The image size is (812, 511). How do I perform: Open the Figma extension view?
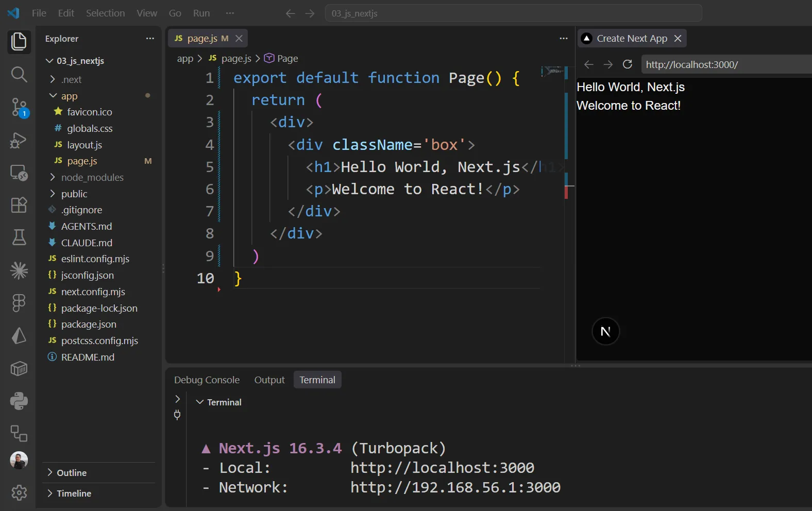pos(19,303)
